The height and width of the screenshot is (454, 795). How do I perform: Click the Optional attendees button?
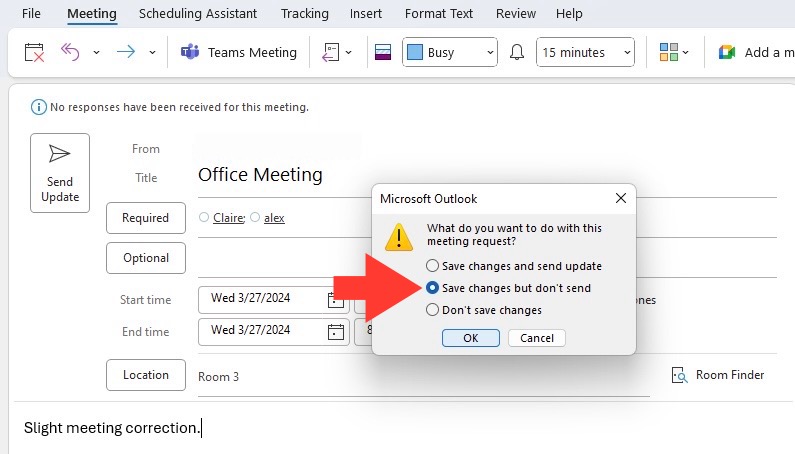point(146,258)
